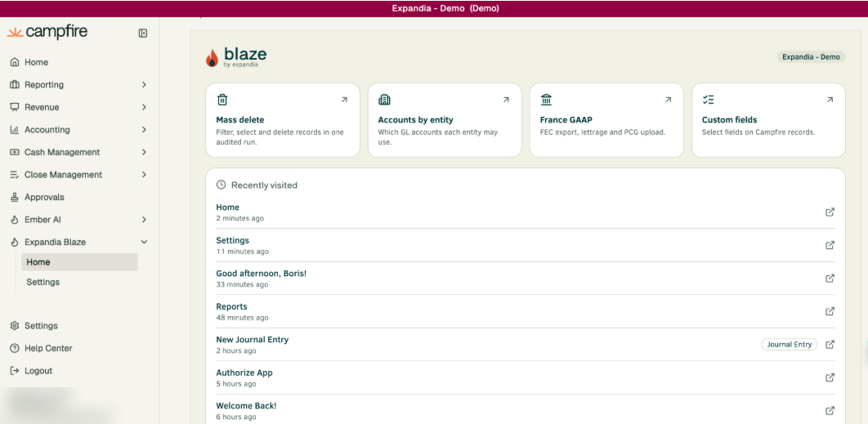Viewport: 868px width, 424px height.
Task: Click the Close Management checklist icon
Action: pos(15,175)
